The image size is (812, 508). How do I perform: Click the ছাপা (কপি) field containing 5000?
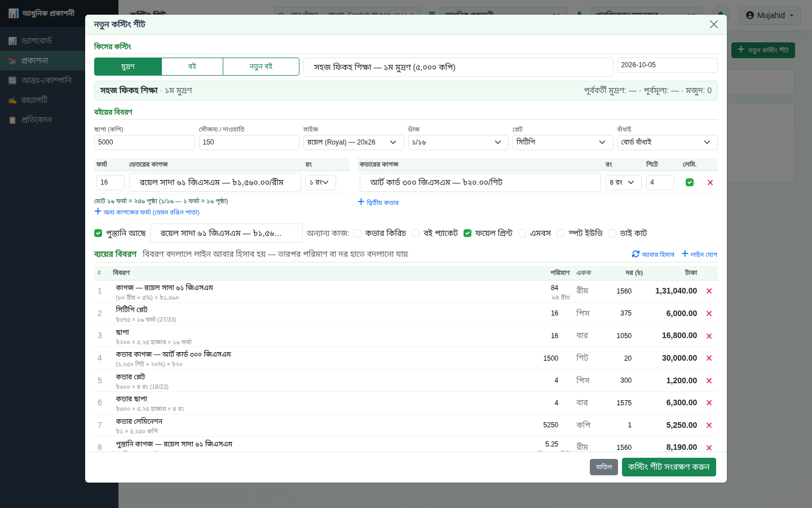click(x=144, y=142)
